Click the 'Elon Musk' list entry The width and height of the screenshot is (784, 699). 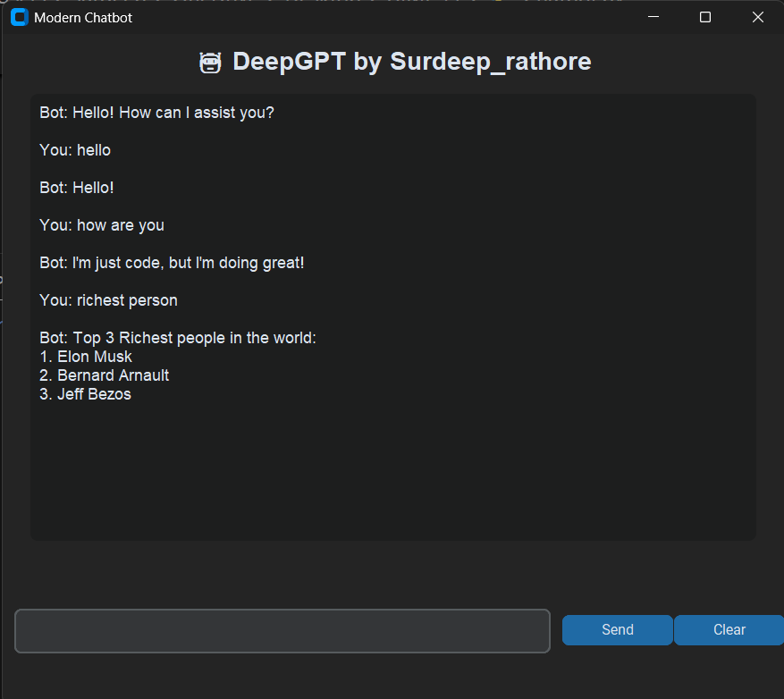[x=86, y=357]
